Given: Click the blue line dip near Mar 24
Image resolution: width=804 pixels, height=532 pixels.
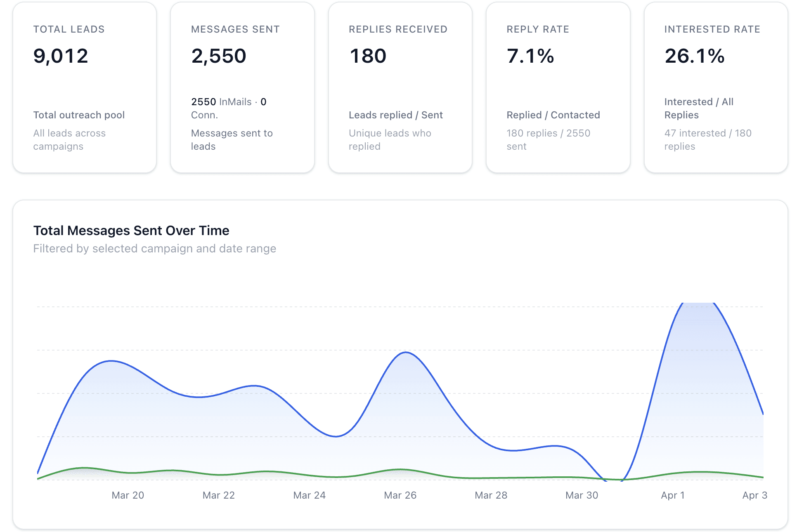Looking at the screenshot, I should [336, 436].
